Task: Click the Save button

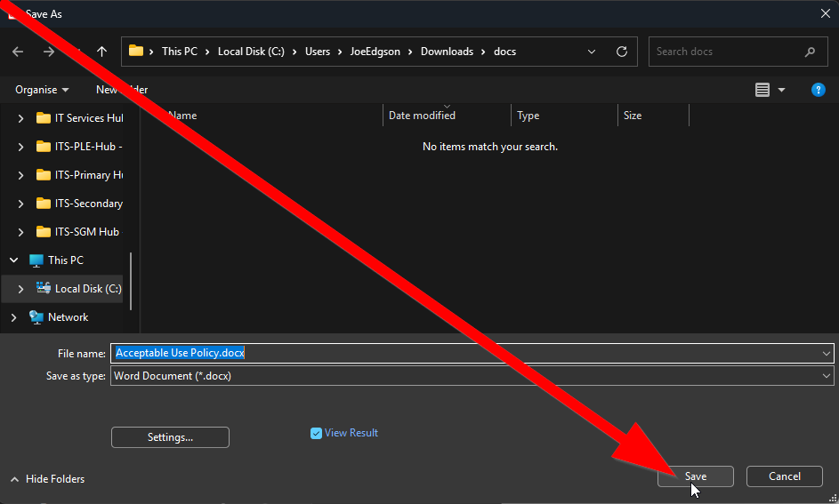Action: (x=695, y=476)
